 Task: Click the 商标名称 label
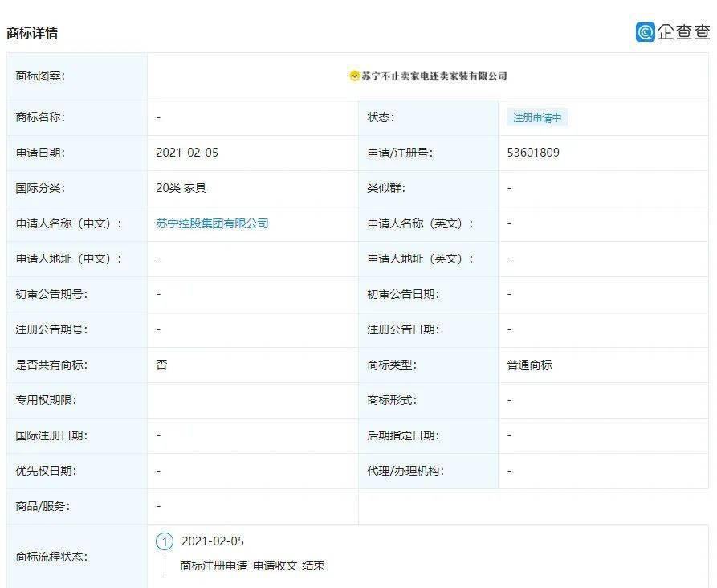40,117
